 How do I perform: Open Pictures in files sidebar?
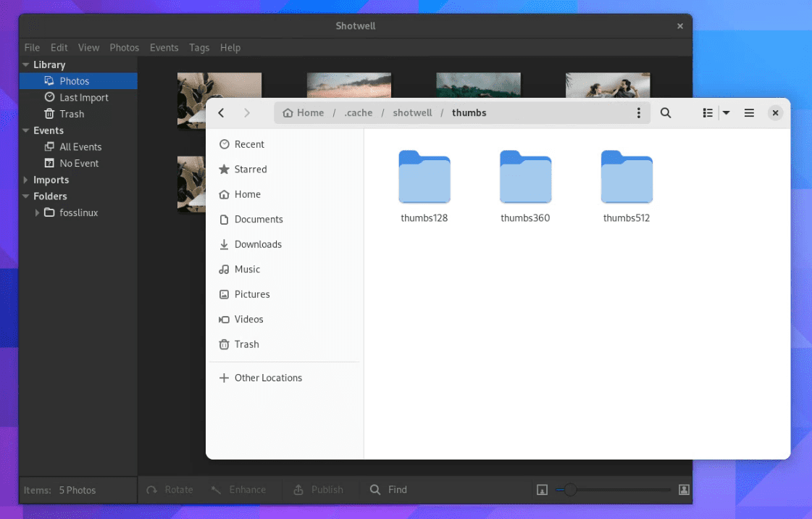click(x=284, y=294)
